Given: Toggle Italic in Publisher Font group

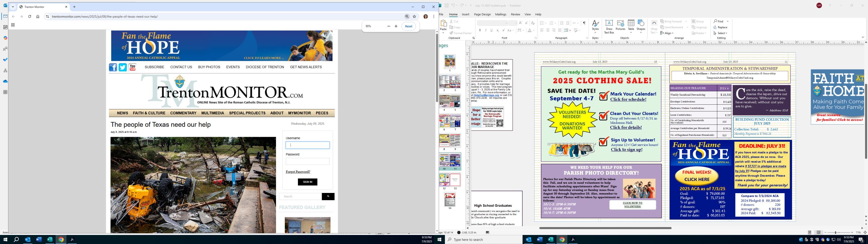Looking at the screenshot, I should point(486,30).
